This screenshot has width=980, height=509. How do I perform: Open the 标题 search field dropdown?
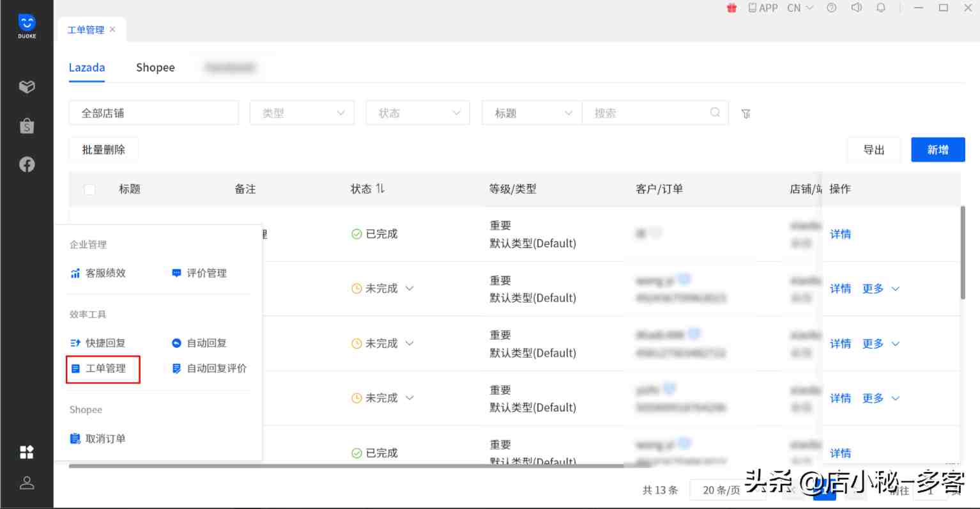532,113
